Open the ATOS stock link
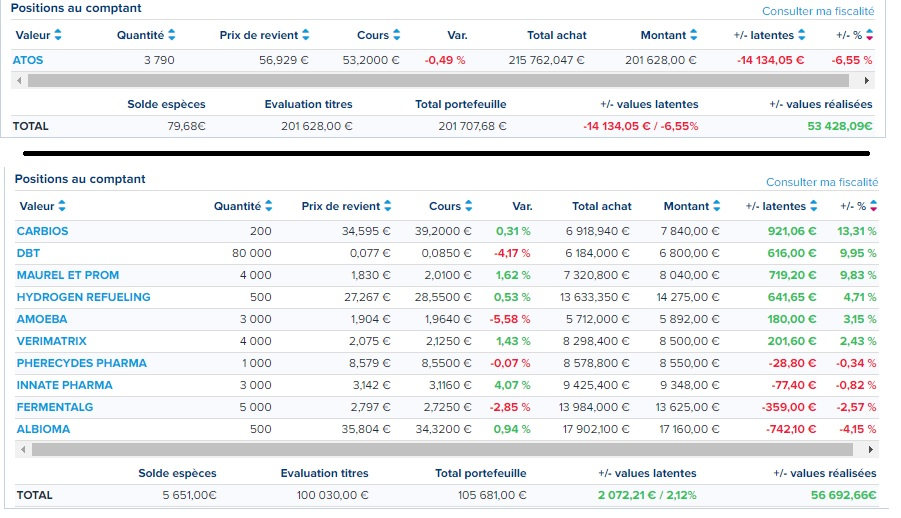The image size is (901, 518). 28,60
